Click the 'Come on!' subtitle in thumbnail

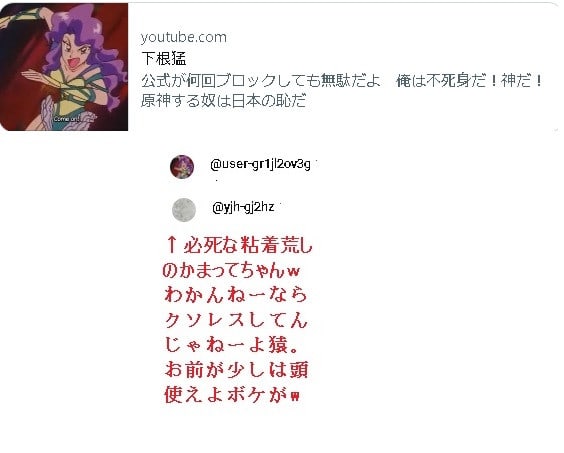(66, 118)
